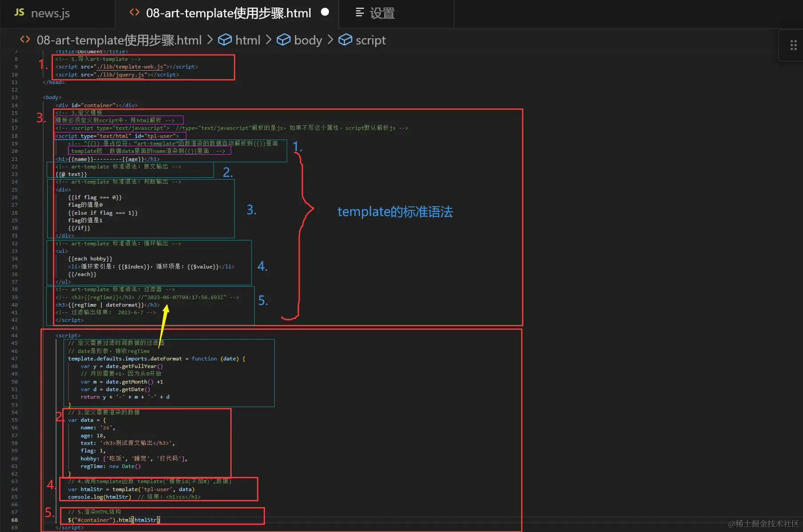
Task: Click the <h1>{{name}}---------{{age}}</h1> line
Action: point(108,159)
